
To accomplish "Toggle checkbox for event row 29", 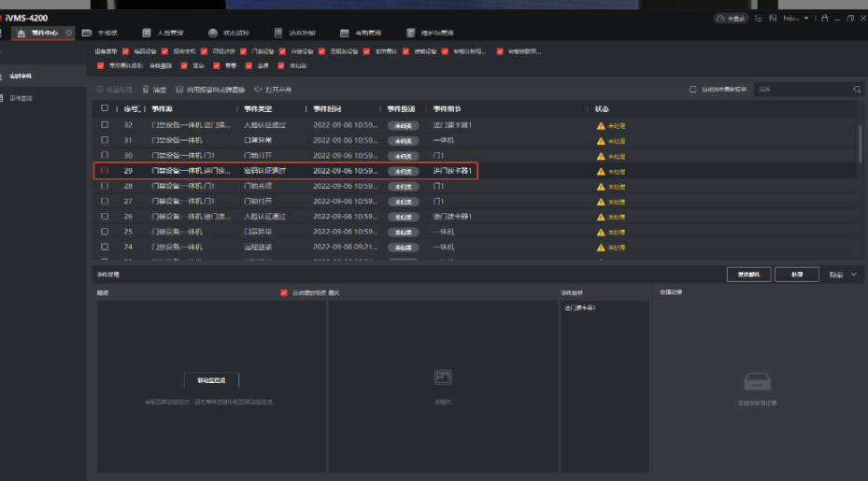I will click(105, 171).
